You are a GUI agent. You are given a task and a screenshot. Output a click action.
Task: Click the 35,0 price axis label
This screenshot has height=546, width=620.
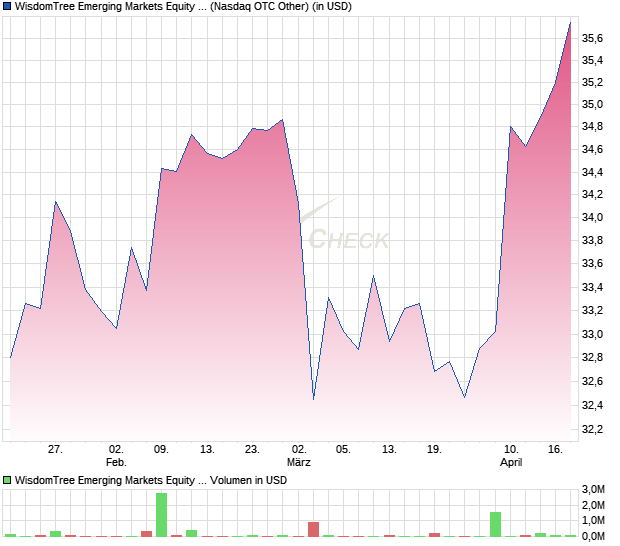click(592, 105)
